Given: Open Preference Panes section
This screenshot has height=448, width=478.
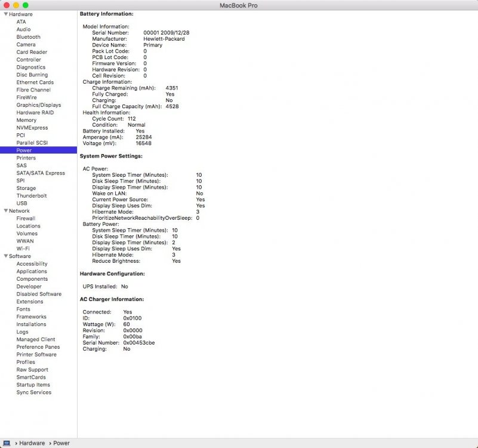Looking at the screenshot, I should (x=38, y=347).
